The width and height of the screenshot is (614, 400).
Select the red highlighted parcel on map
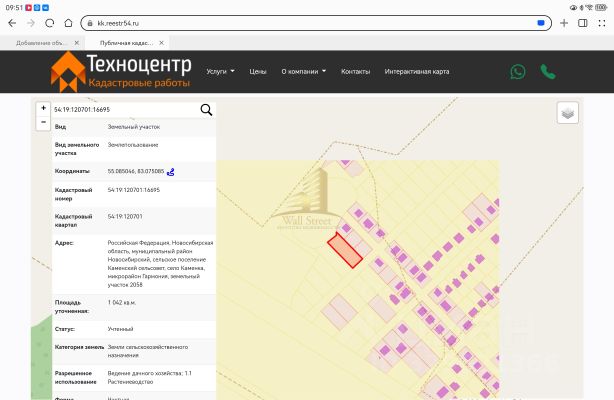345,251
